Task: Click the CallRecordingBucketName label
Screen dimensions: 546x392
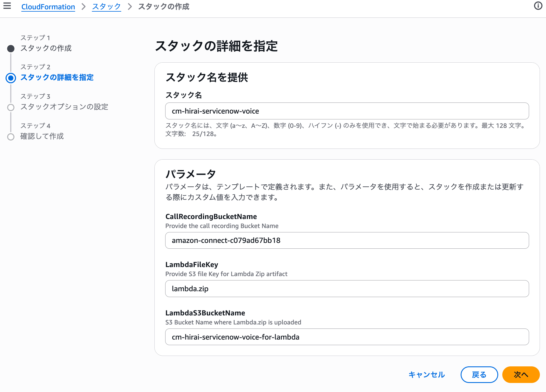Action: pos(211,217)
